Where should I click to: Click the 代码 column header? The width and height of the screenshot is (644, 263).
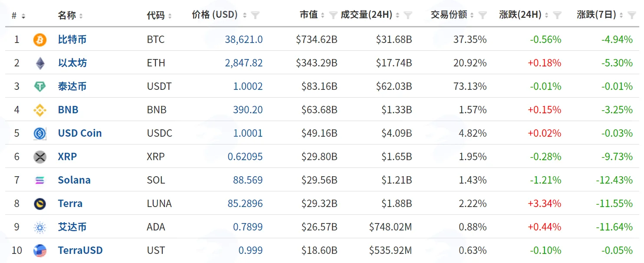[156, 16]
